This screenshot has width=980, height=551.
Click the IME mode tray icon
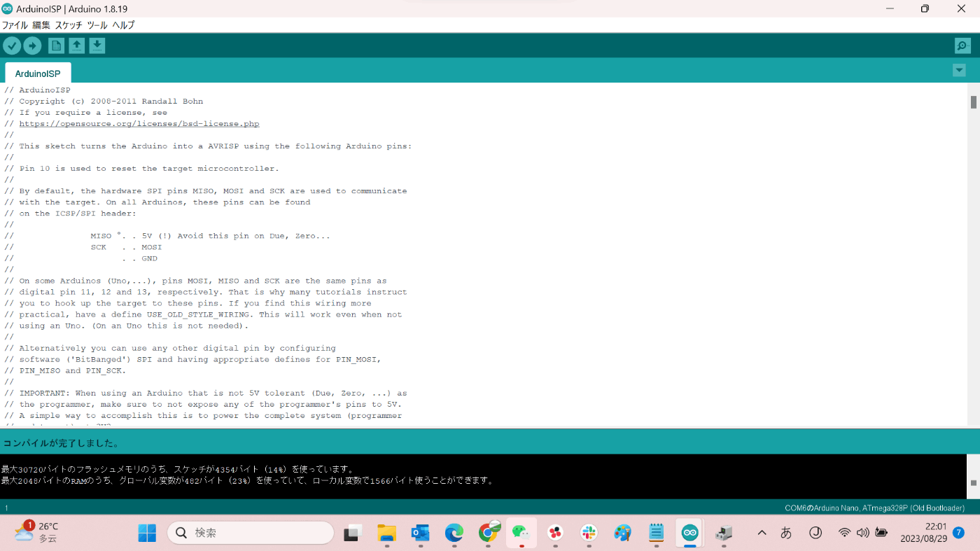[815, 533]
